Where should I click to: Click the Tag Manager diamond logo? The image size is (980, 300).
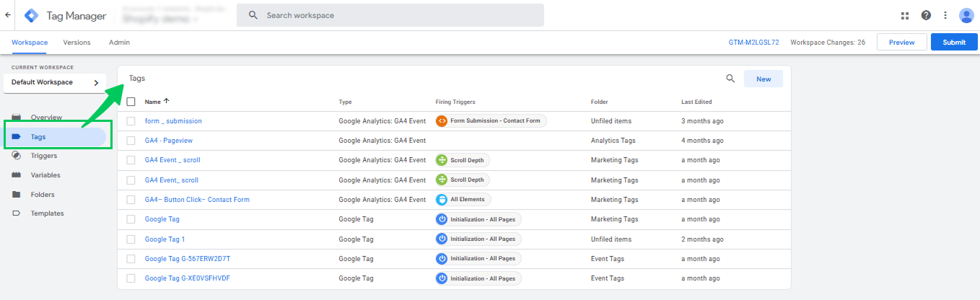32,15
